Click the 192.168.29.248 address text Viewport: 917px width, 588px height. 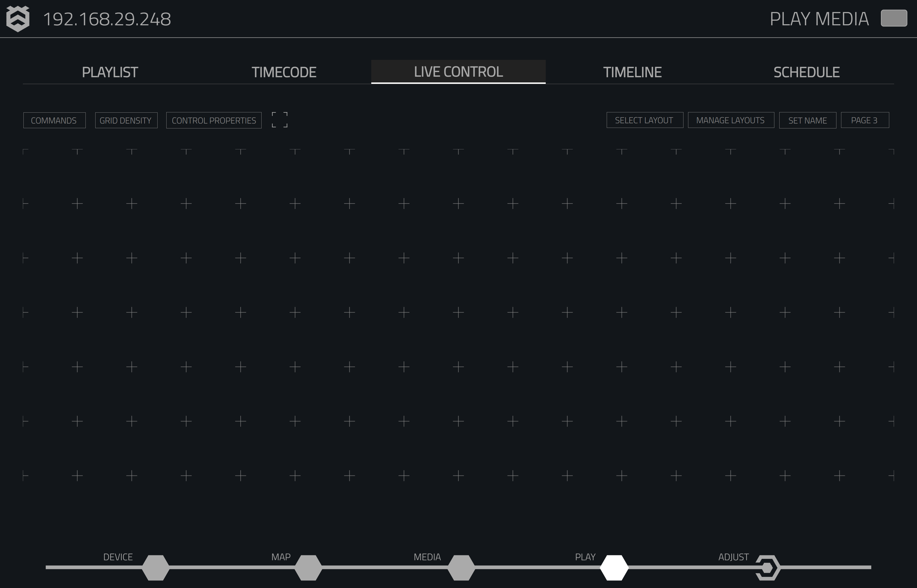click(x=107, y=19)
